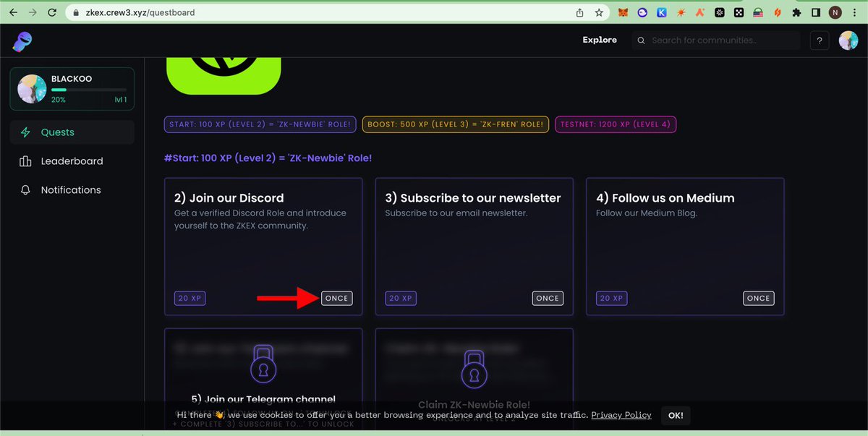The image size is (868, 436).
Task: Click the address bar URL
Action: pos(140,12)
